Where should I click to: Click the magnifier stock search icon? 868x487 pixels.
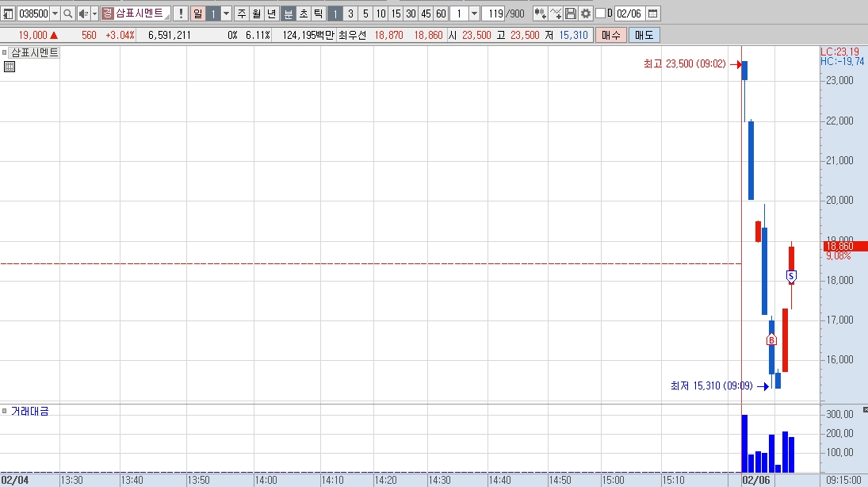click(67, 13)
